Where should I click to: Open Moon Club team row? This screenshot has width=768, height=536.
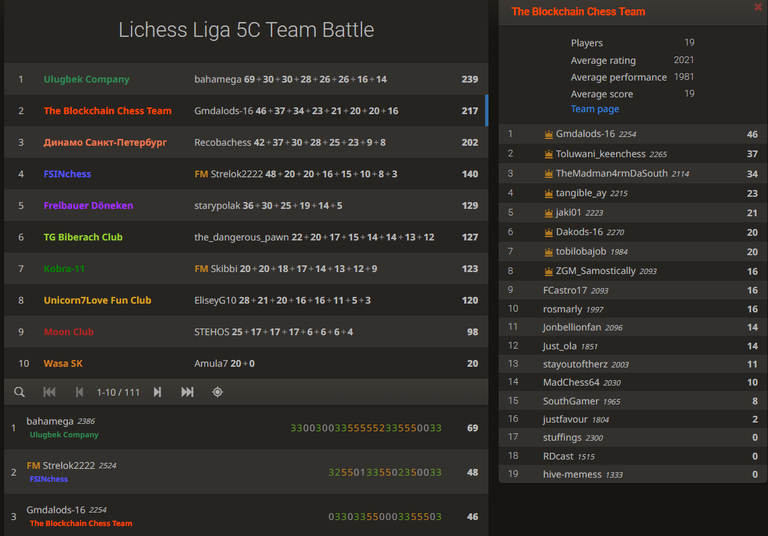click(x=246, y=332)
